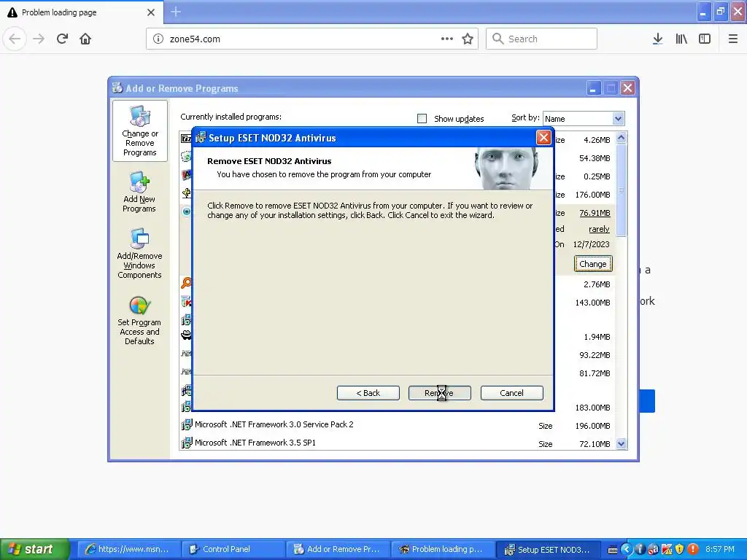Open Set Program Access and Defaults
The height and width of the screenshot is (560, 747).
click(x=139, y=319)
